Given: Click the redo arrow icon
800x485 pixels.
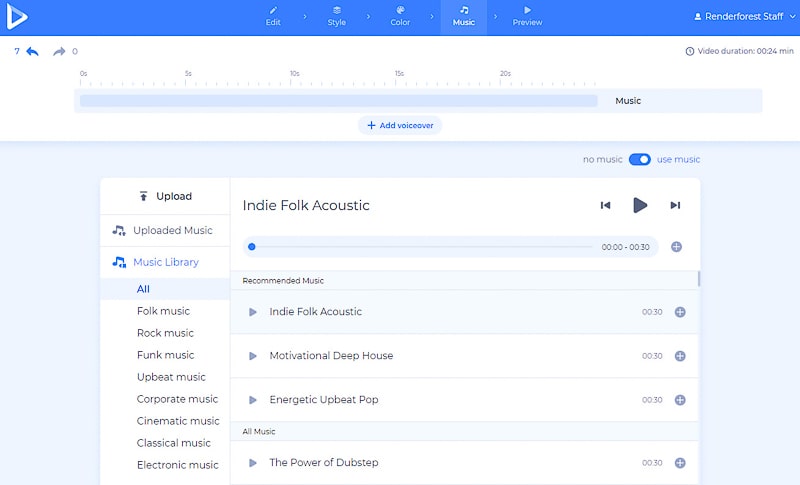Looking at the screenshot, I should 59,51.
